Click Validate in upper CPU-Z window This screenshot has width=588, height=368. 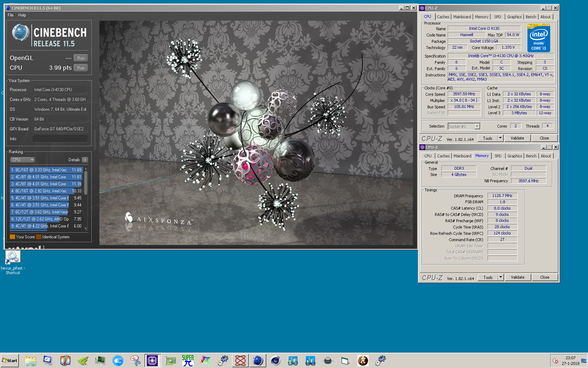click(517, 138)
